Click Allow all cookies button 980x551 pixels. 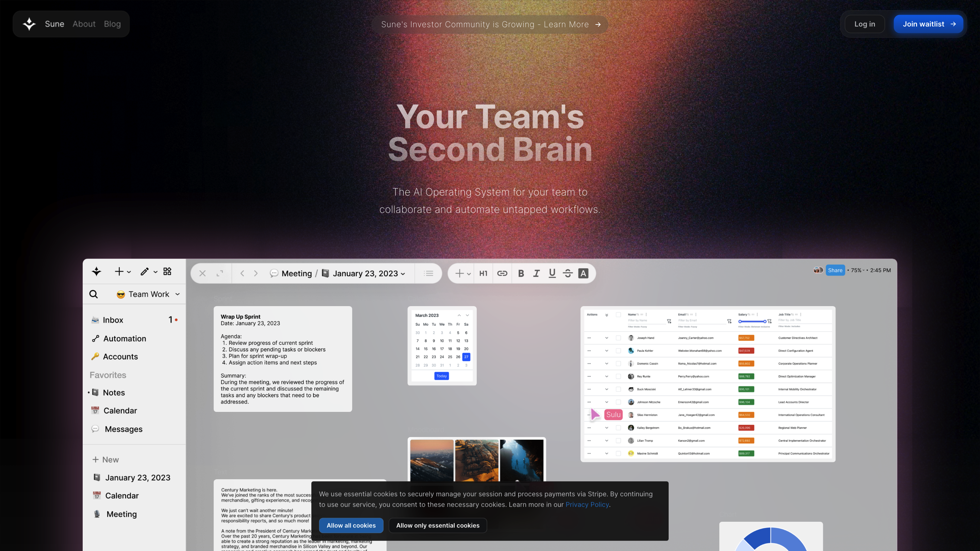351,525
